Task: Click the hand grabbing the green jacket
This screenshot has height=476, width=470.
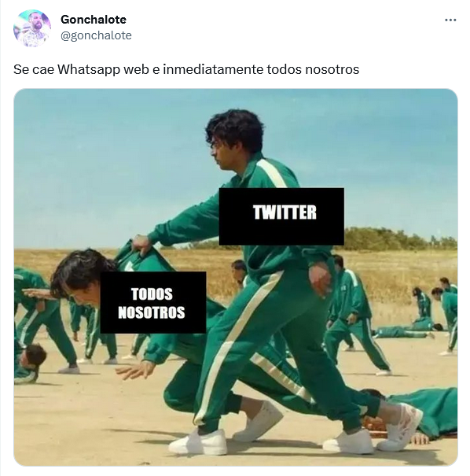Action: click(141, 244)
